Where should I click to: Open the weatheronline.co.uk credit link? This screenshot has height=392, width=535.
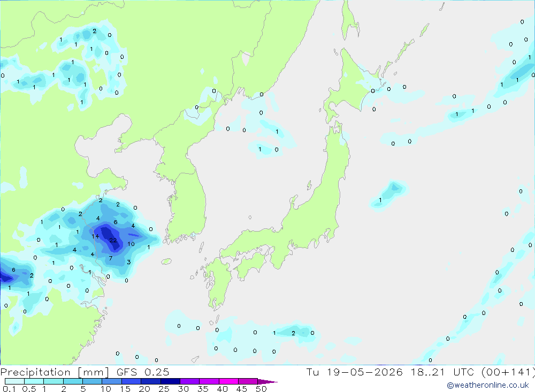[488, 385]
